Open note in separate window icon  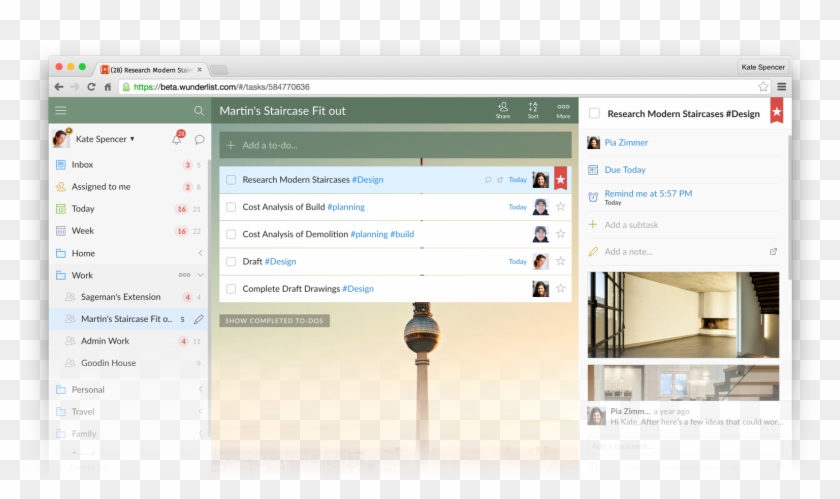click(x=774, y=251)
